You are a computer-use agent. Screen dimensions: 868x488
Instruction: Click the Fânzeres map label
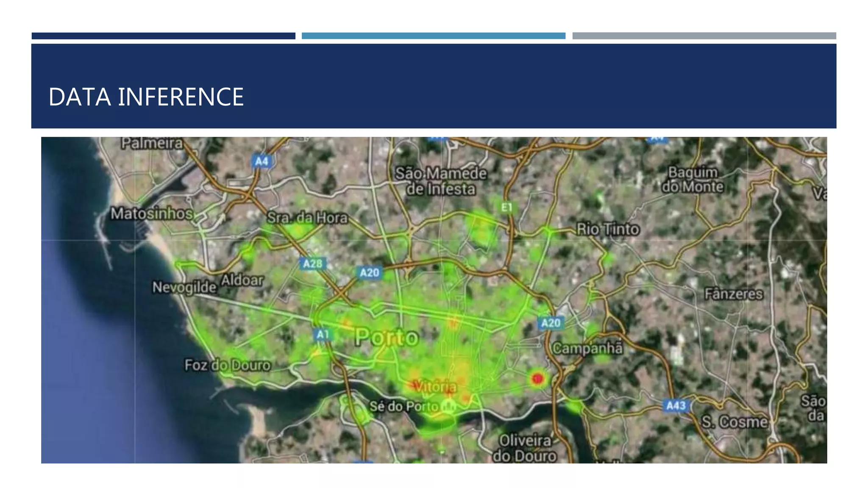734,294
